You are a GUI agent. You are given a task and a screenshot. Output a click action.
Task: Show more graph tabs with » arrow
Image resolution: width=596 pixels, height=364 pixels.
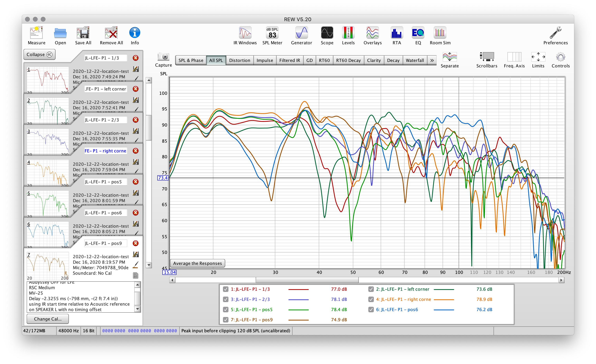tap(432, 61)
